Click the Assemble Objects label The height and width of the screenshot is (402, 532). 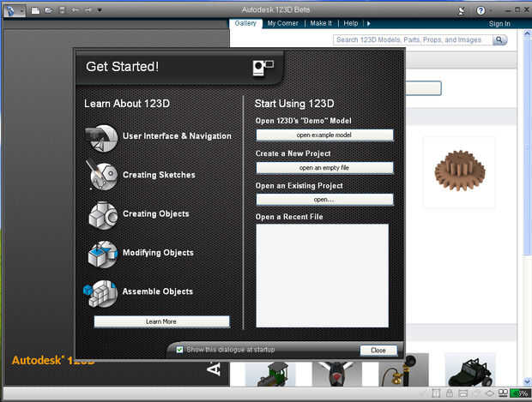(x=157, y=291)
